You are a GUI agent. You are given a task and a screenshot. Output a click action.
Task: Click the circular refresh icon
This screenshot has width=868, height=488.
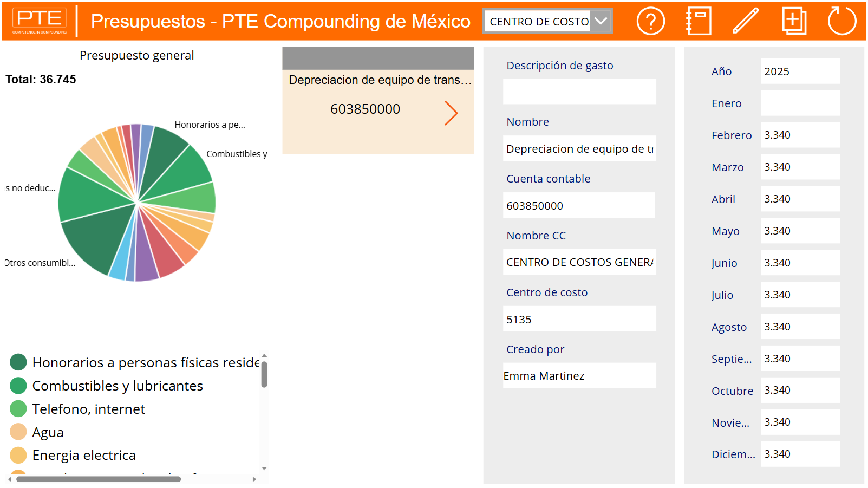pyautogui.click(x=841, y=22)
